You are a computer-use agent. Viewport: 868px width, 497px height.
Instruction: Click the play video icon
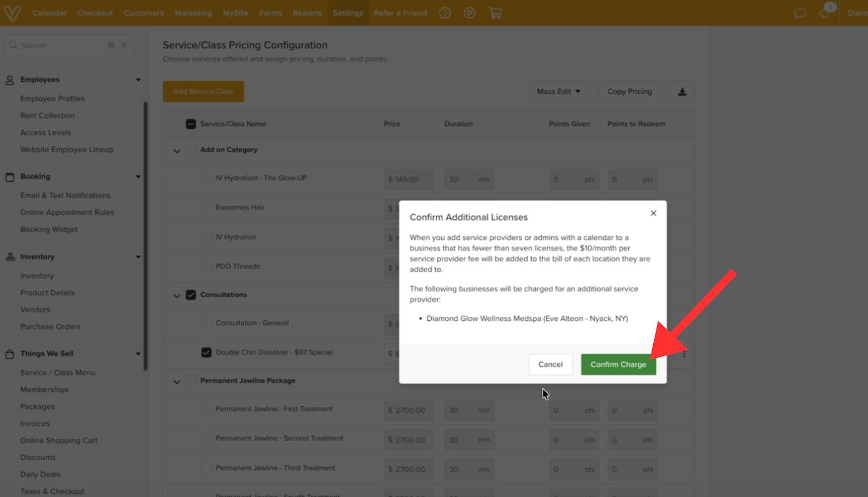[470, 13]
